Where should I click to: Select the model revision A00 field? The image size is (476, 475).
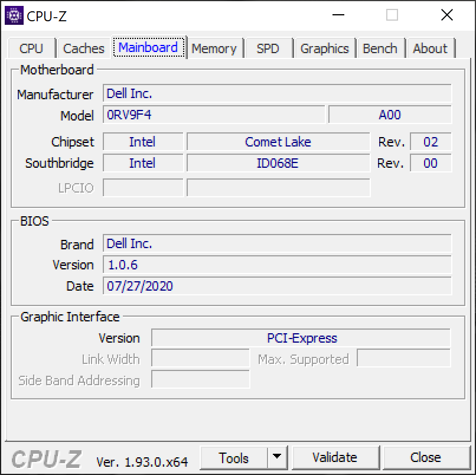pyautogui.click(x=390, y=115)
